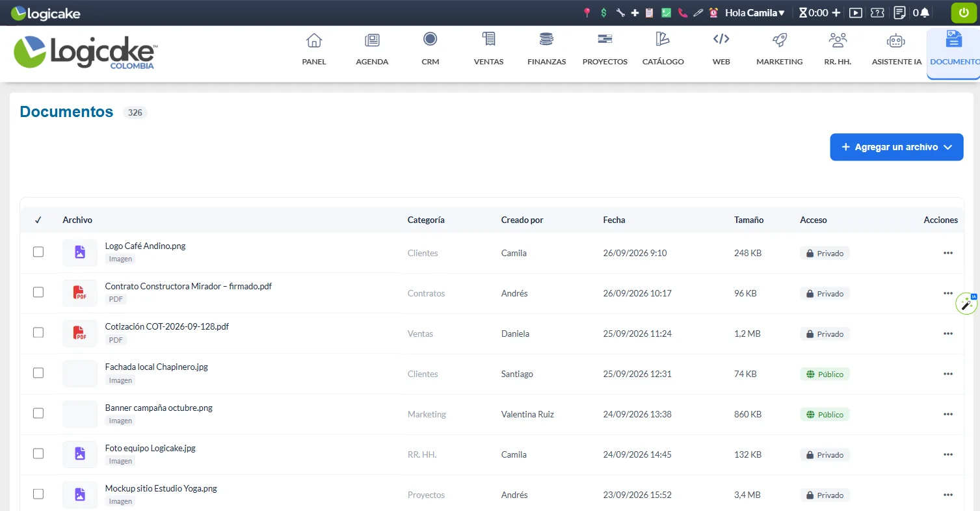Open the help ticket icon
Image resolution: width=980 pixels, height=511 pixels.
pos(877,12)
